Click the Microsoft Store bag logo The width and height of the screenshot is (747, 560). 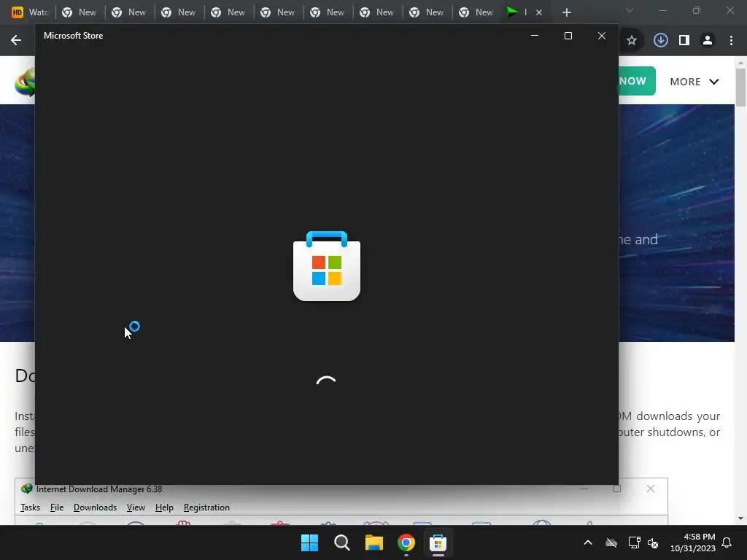(x=327, y=266)
